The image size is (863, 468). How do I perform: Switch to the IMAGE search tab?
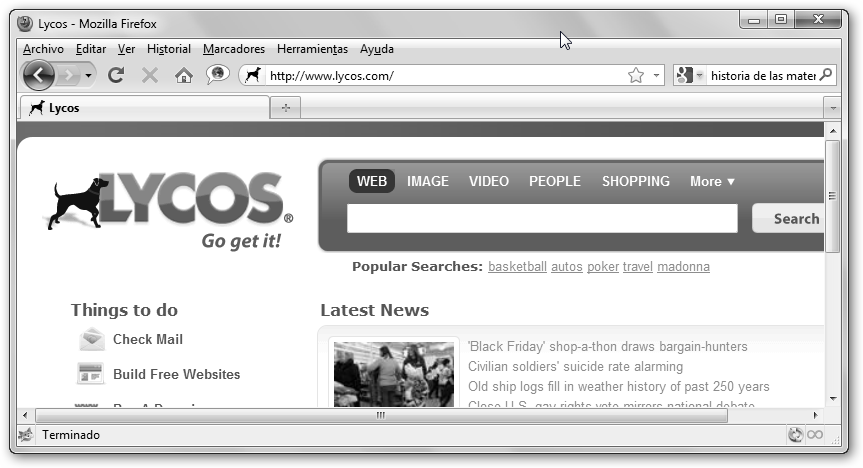click(427, 181)
